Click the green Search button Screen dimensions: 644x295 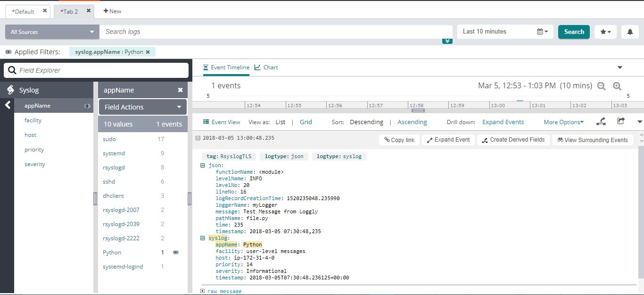tap(574, 32)
